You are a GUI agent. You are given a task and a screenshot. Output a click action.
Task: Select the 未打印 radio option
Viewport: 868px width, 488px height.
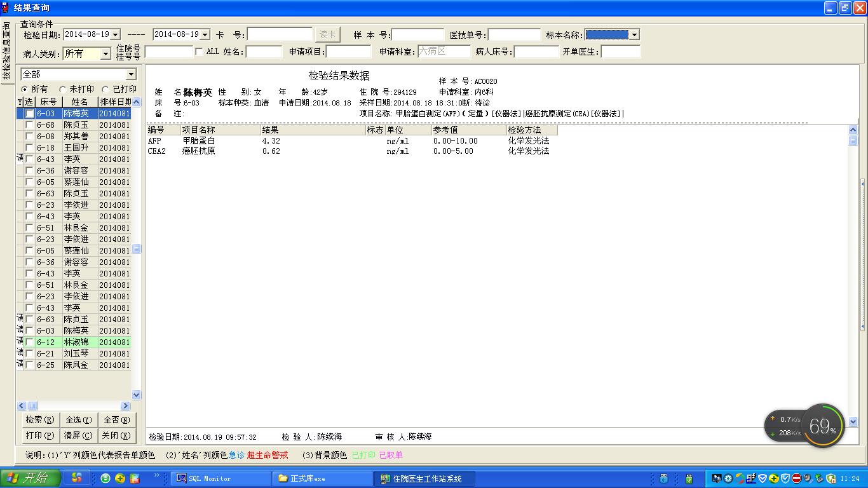(x=62, y=90)
